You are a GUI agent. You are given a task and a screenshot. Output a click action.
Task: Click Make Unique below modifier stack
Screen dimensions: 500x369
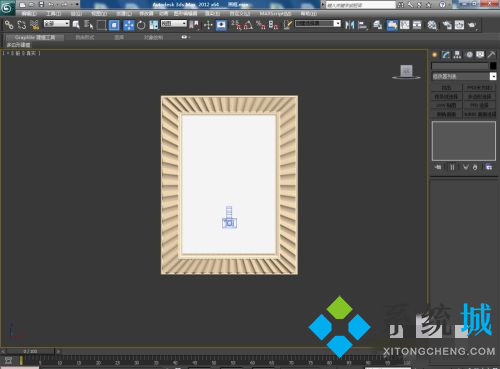coord(466,167)
